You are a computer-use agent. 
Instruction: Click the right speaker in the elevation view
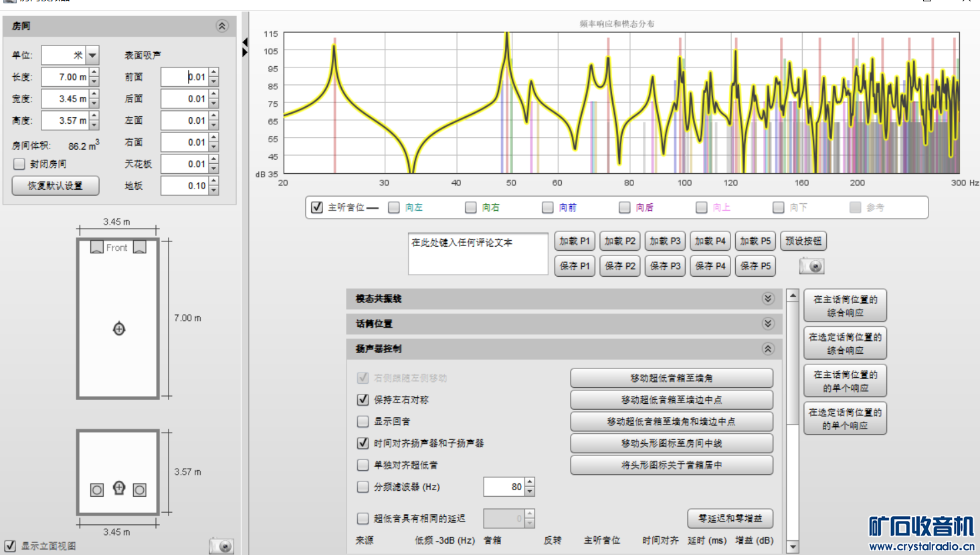(x=140, y=490)
